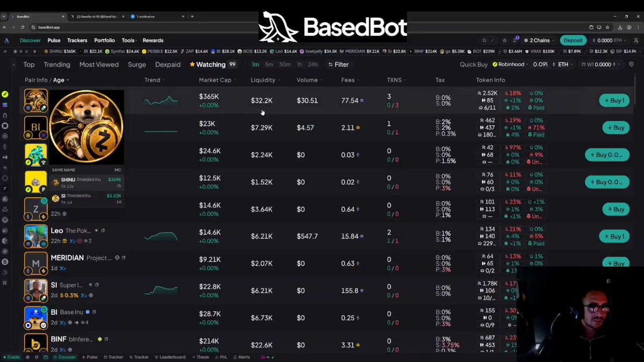Viewport: 644px width, 362px height.
Task: Open settings gear in bottom status bar
Action: click(x=27, y=357)
